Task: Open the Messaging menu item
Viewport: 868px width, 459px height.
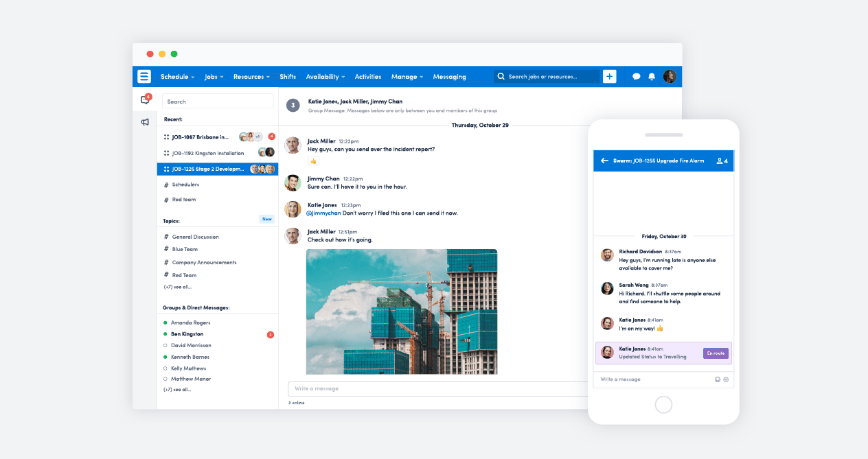Action: coord(450,77)
